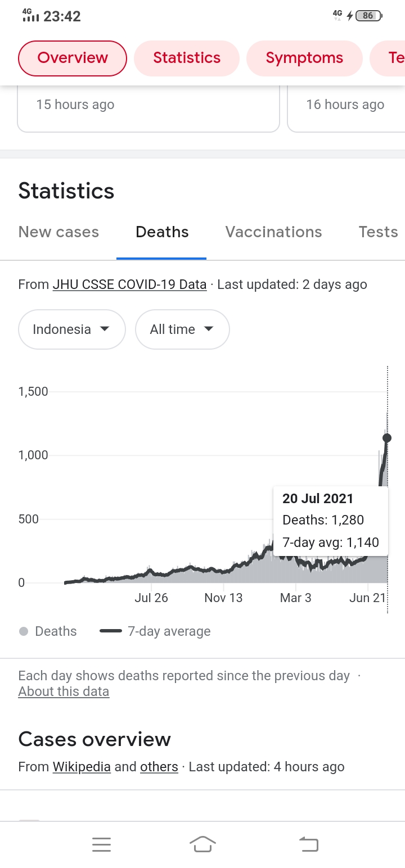Screen dimensions: 405x868
Task: Open About this data link
Action: 64,691
